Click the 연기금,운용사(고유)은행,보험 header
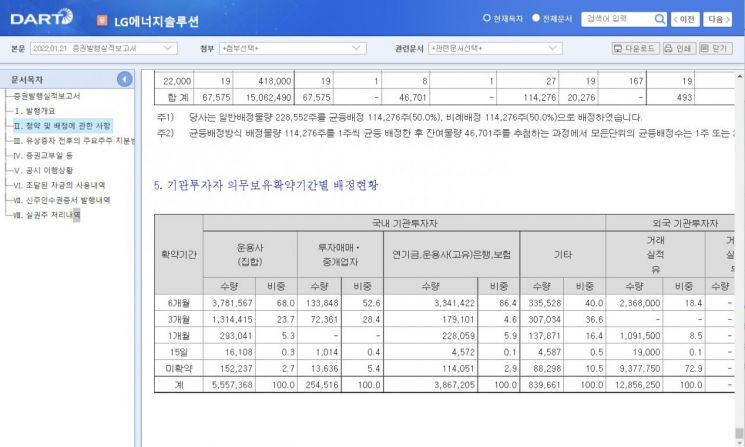Screen dimensions: 745x447 451,255
